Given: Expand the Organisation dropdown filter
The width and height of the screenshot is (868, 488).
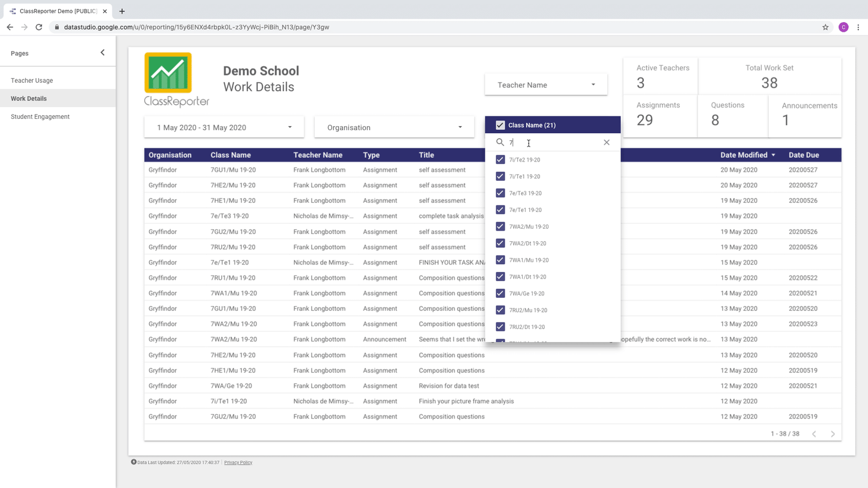Looking at the screenshot, I should [x=394, y=127].
